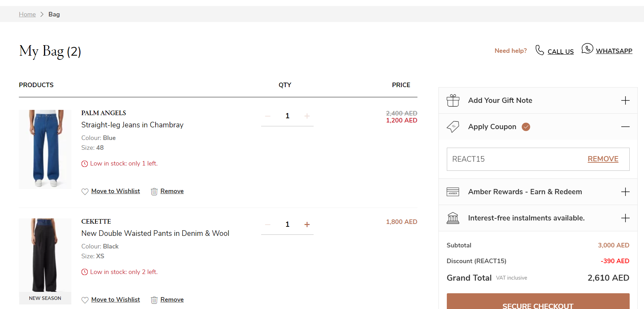Move Palm Angels jeans to Wishlist
The image size is (644, 309).
(x=115, y=191)
